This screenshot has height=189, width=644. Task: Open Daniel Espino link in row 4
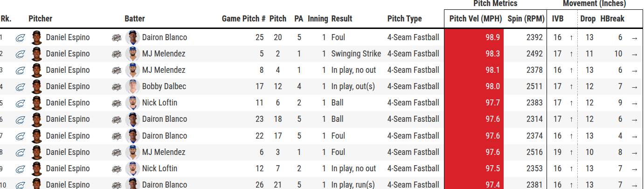click(68, 86)
